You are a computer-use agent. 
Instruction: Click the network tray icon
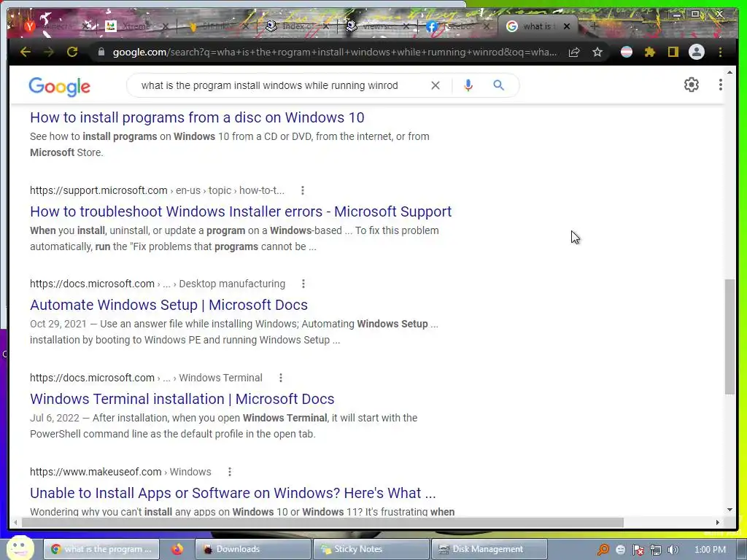tap(656, 550)
